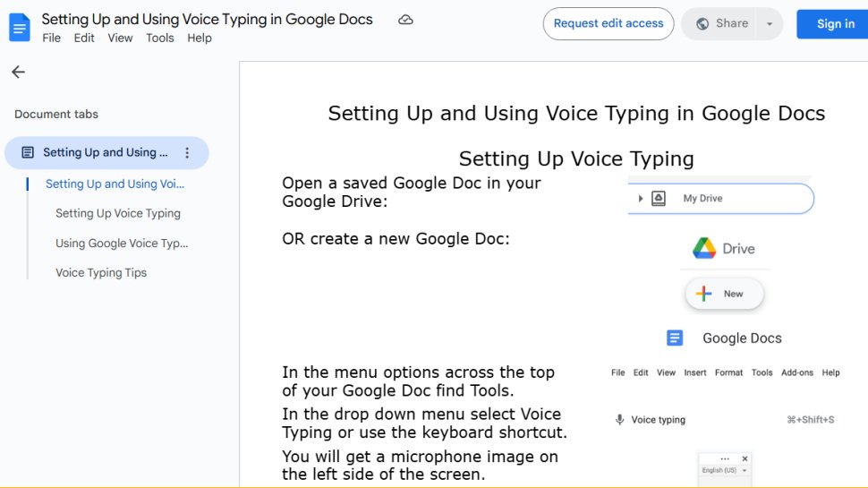This screenshot has width=868, height=488.
Task: Open the File menu
Action: tap(52, 39)
